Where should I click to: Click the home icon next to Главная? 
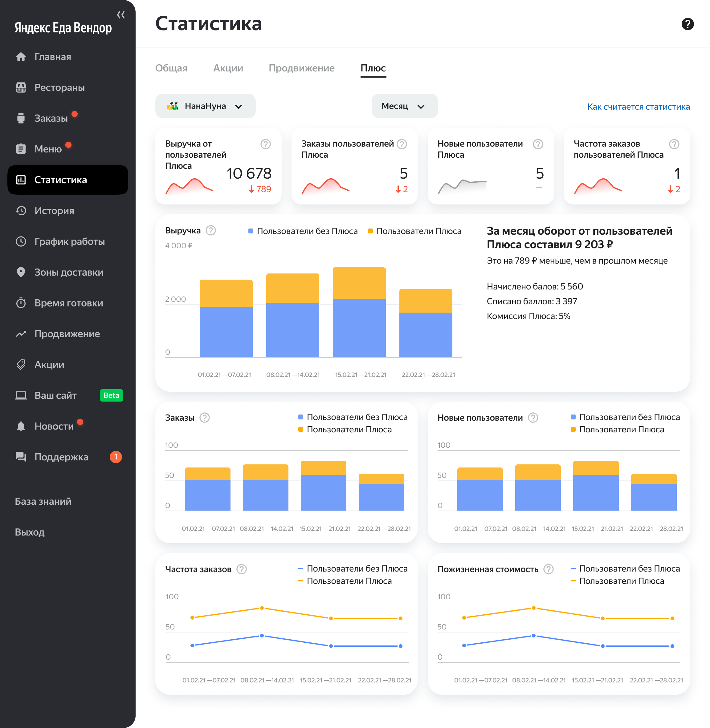21,57
